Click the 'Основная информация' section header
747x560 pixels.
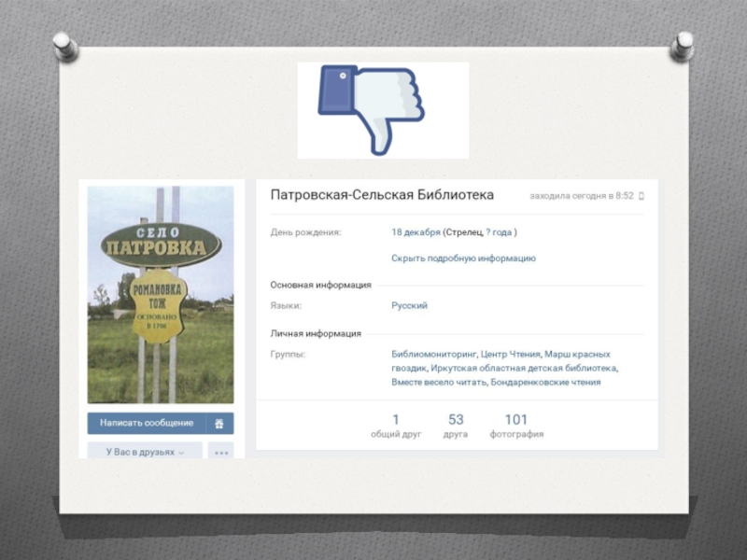(320, 286)
